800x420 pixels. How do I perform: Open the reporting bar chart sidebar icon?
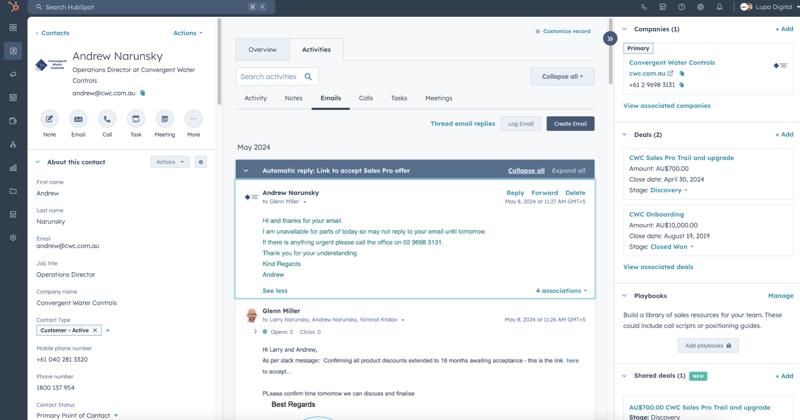pyautogui.click(x=13, y=167)
